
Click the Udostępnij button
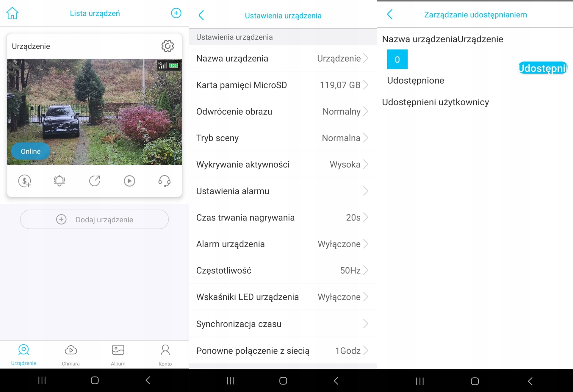(x=542, y=68)
